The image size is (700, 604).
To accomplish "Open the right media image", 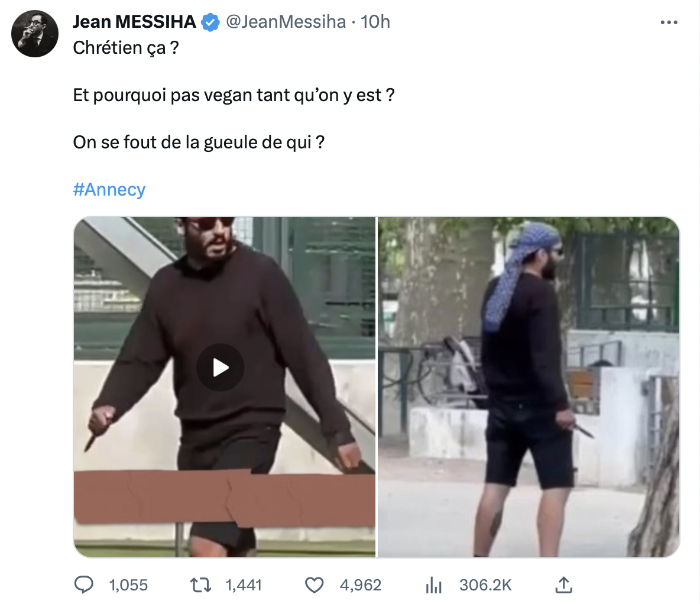I will 529,387.
